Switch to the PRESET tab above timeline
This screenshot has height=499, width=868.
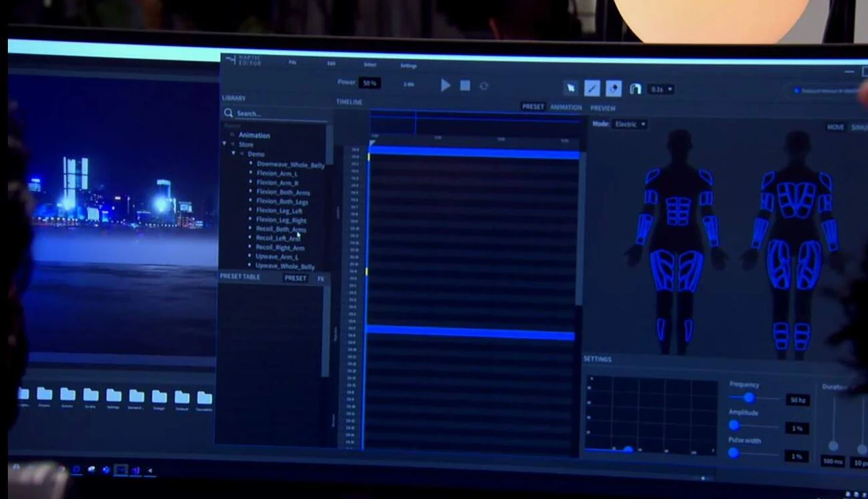(x=533, y=107)
